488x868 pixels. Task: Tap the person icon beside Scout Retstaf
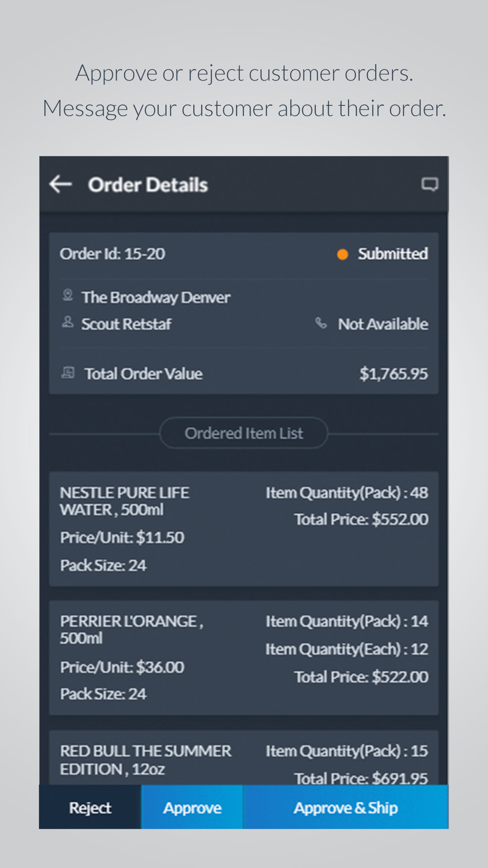(68, 323)
